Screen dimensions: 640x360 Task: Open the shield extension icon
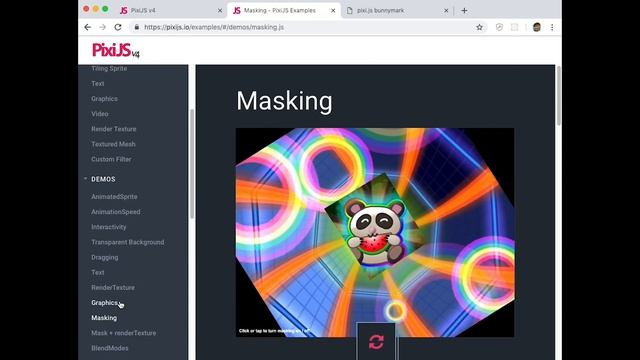[x=499, y=27]
